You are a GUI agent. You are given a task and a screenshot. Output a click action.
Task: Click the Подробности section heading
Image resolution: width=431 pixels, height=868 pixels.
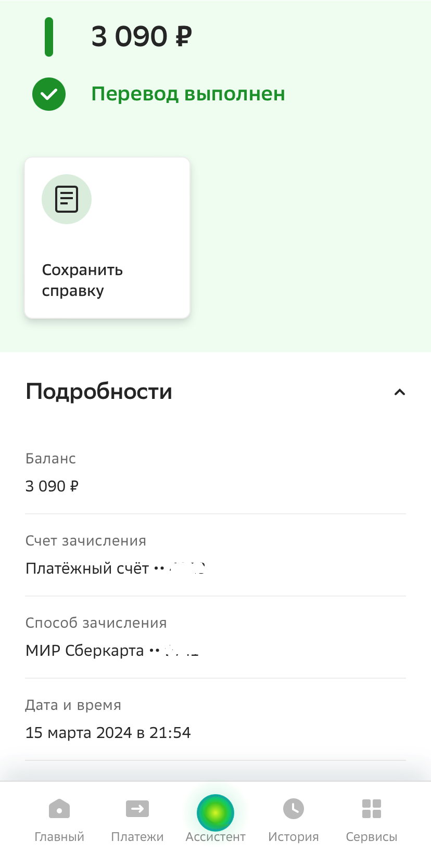pos(99,392)
